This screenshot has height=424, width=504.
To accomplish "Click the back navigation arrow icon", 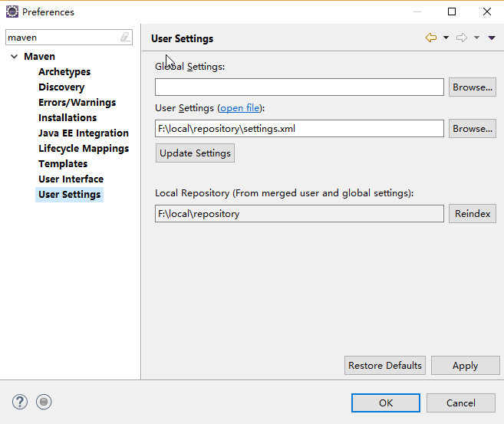I will pyautogui.click(x=431, y=38).
